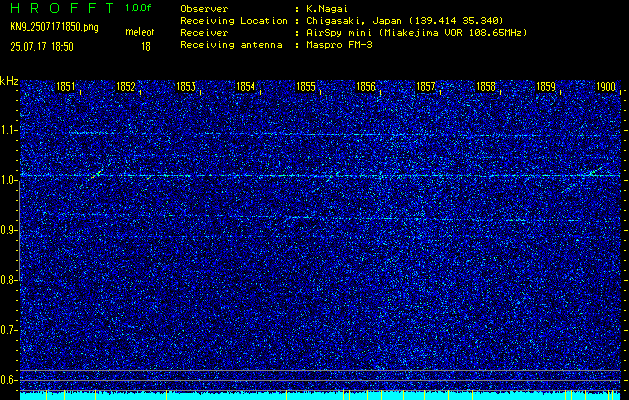This screenshot has height=400, width=629.
Task: Click the Observer field label
Action: (x=204, y=8)
